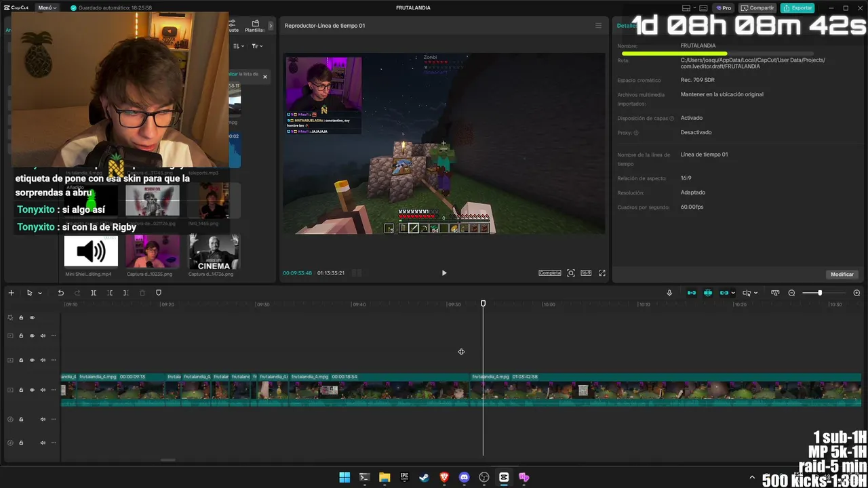Toggle the preview axis icon
This screenshot has height=488, width=868.
click(747, 293)
